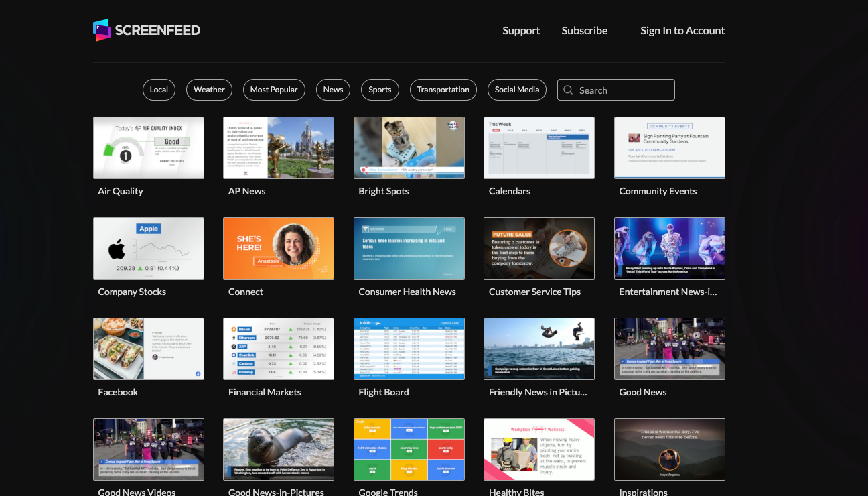Click the Friendly News in Pictu... title
The width and height of the screenshot is (868, 496).
click(x=538, y=392)
